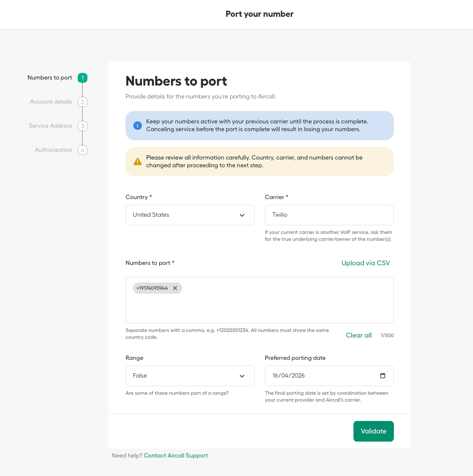Select step 2 circle indicator
473x476 pixels.
coord(83,102)
